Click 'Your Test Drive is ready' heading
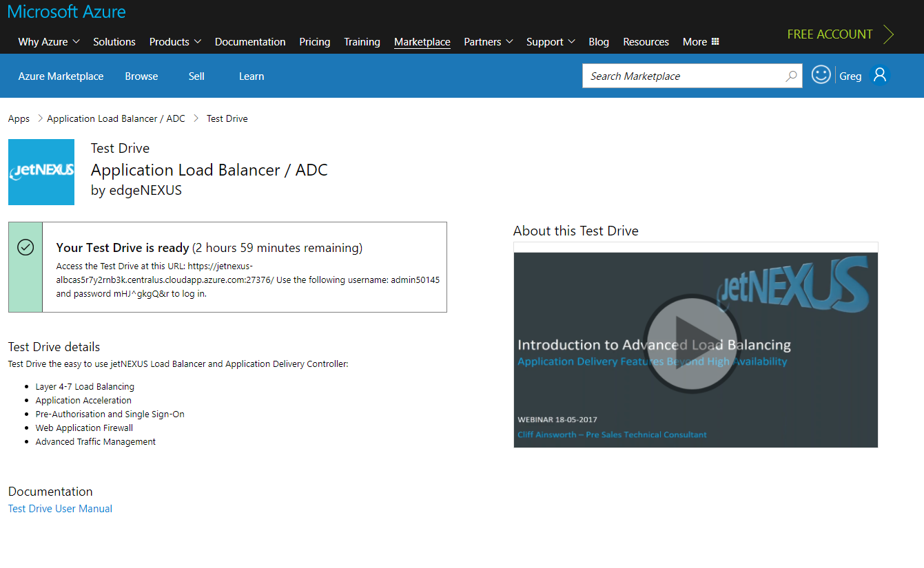924x568 pixels. coord(123,248)
